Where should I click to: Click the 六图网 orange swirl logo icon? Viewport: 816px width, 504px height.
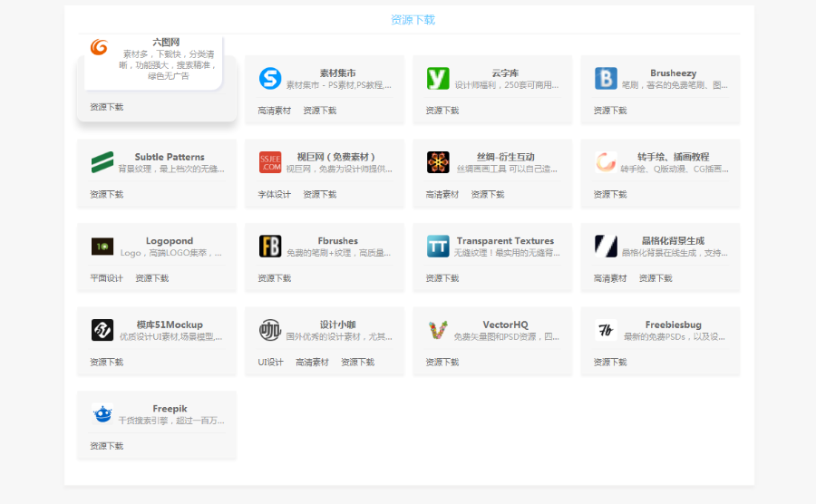click(x=99, y=47)
